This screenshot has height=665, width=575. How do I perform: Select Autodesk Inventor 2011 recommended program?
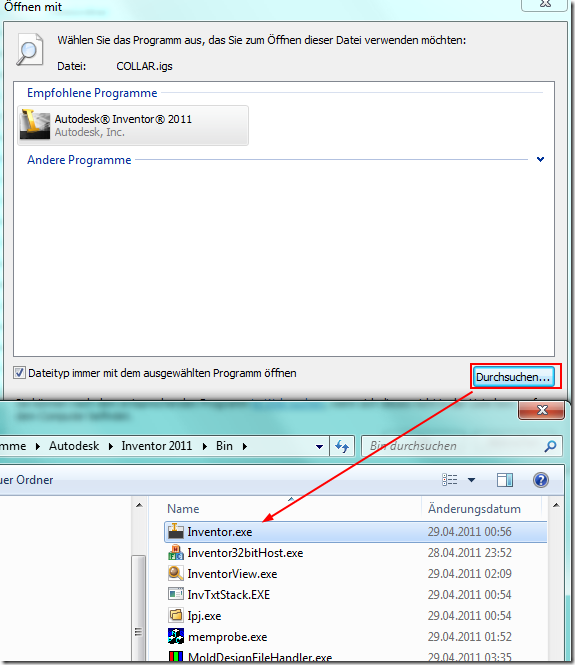[133, 126]
